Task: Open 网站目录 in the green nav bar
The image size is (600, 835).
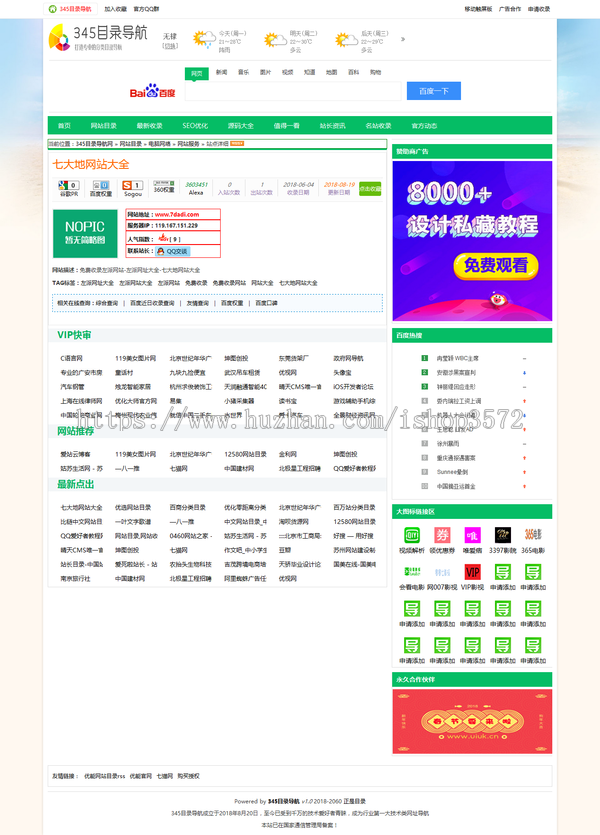Action: tap(103, 126)
